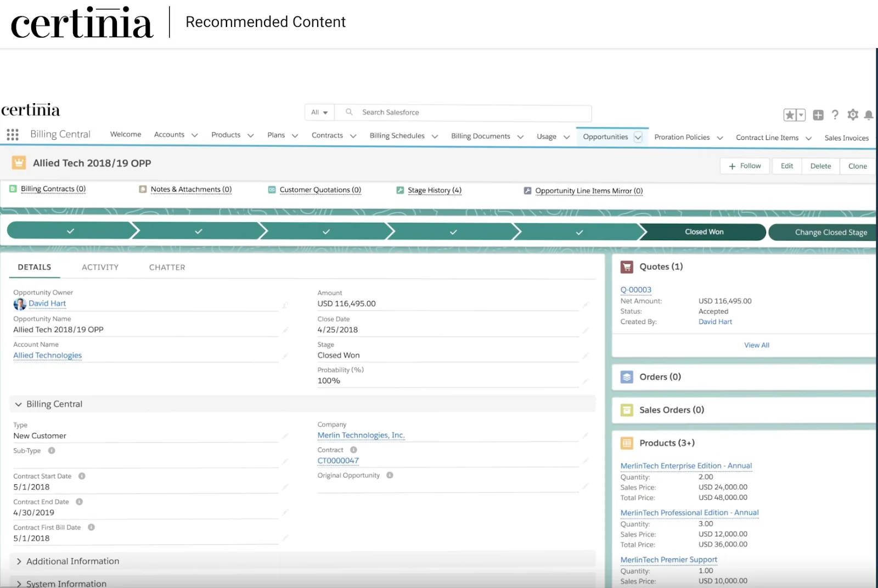Open Opportunity Line Items Mirror (0) link
Viewport: 878px width, 588px height.
tap(589, 191)
